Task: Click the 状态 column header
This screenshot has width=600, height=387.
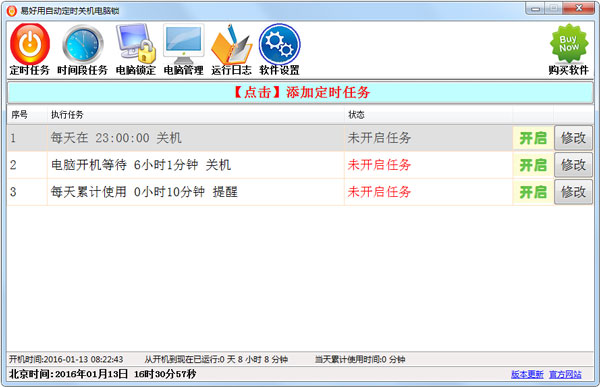Action: 428,114
